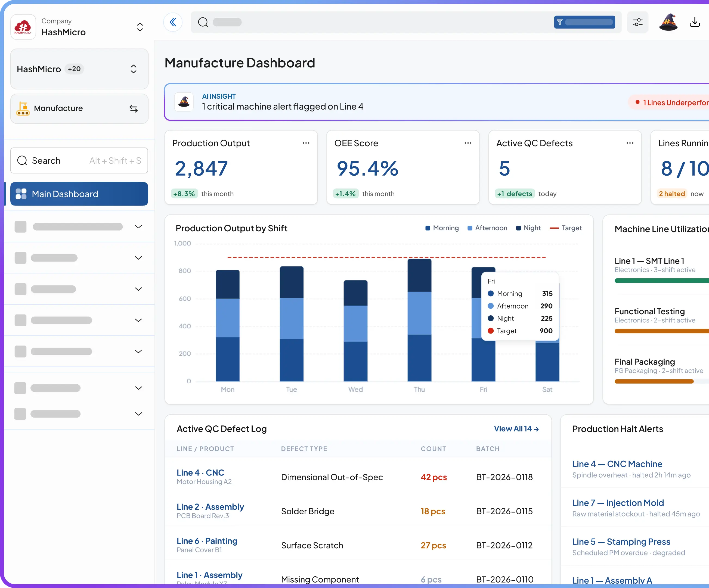The width and height of the screenshot is (709, 588).
Task: Select Main Dashboard menu item
Action: (x=79, y=194)
